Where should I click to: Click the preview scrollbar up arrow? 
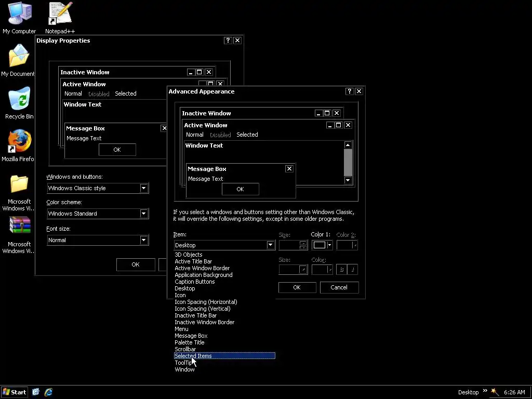[348, 145]
